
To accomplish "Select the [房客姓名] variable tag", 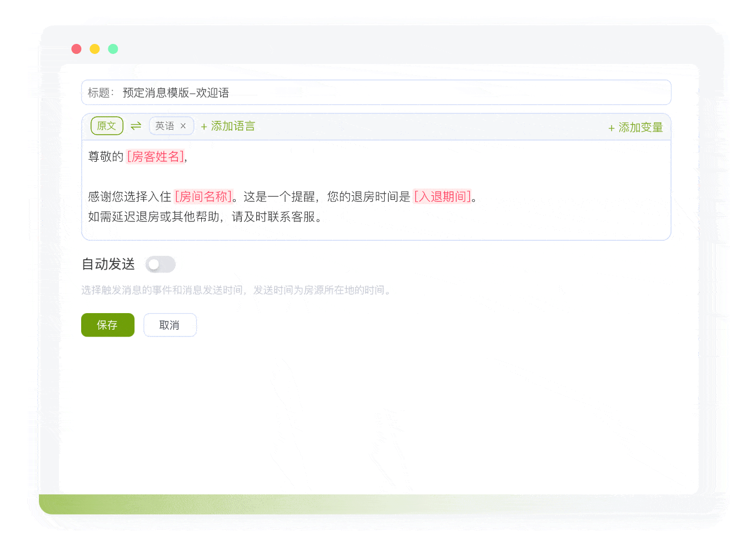I will tap(156, 157).
